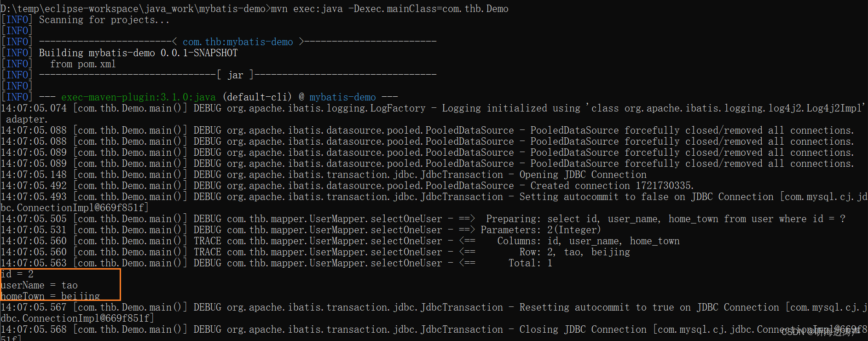Click "Row: 2, tao, beijing" text
This screenshot has height=341, width=868.
tap(575, 252)
